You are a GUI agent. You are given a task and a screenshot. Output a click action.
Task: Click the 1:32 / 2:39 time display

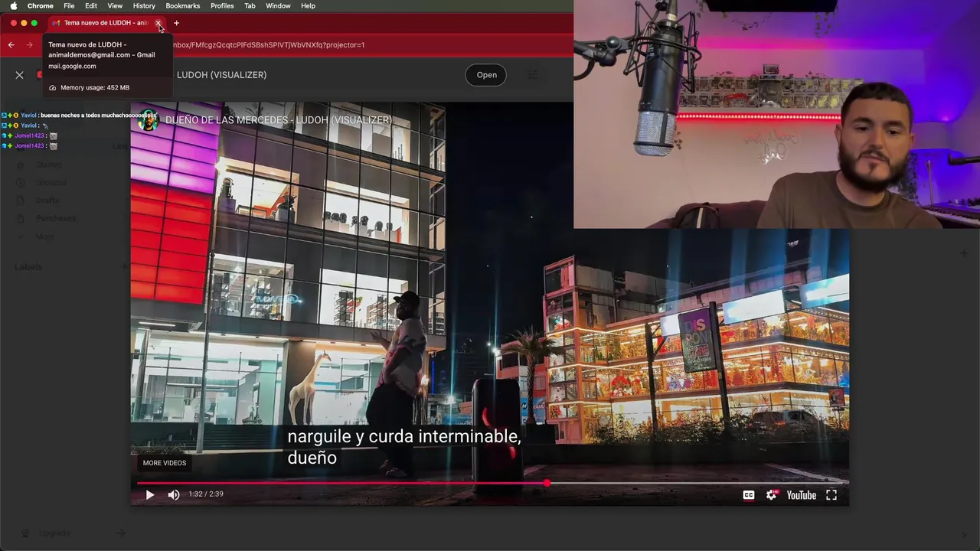tap(206, 494)
